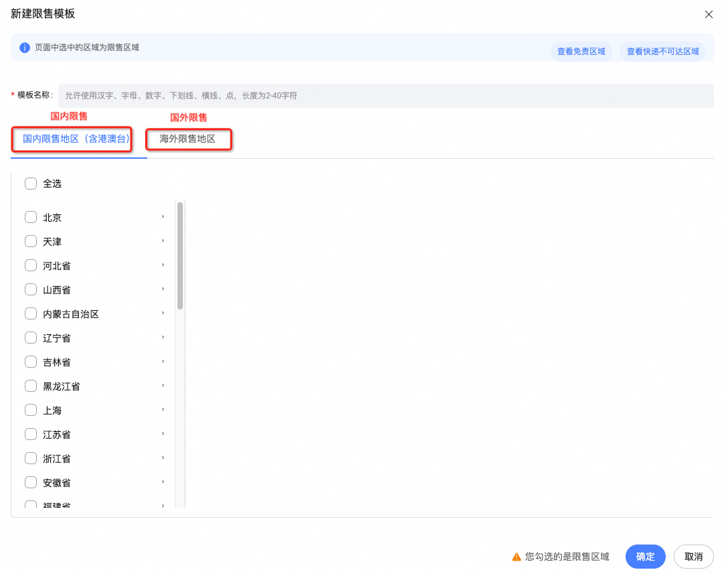
Task: Open the 查看快递不可达区域 link
Action: pyautogui.click(x=663, y=52)
